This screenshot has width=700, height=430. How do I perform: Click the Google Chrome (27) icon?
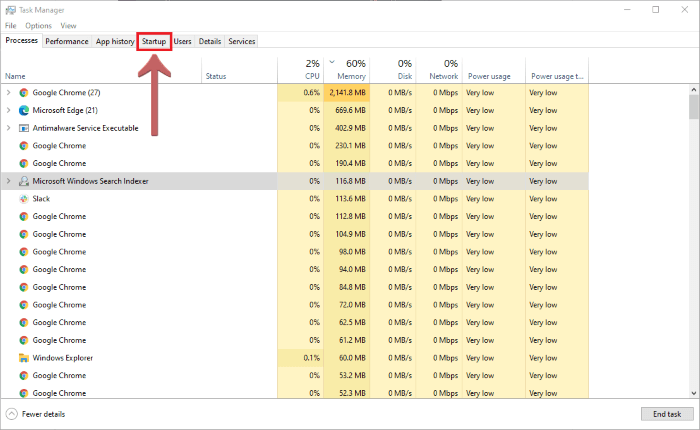click(x=24, y=92)
